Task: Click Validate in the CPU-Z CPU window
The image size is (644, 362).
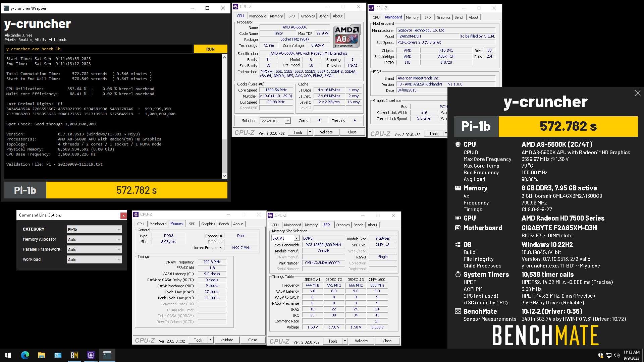Action: pyautogui.click(x=326, y=132)
